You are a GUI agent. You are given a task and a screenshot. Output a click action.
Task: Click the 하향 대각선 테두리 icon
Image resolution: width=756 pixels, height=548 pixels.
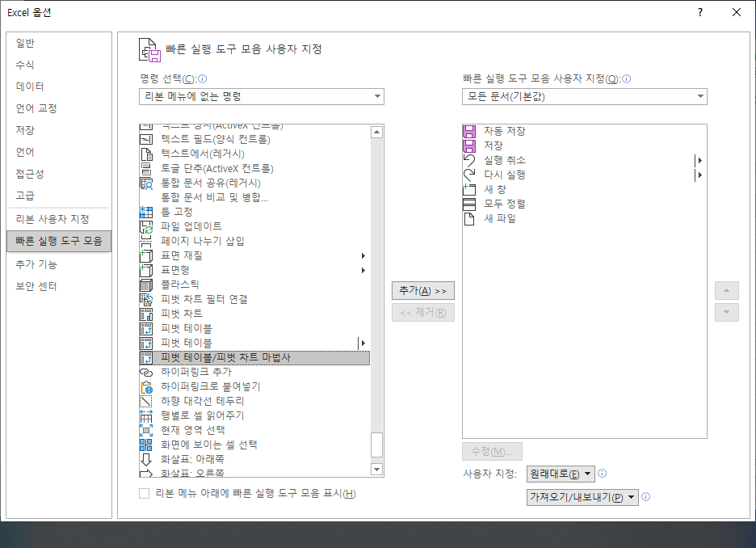click(x=146, y=402)
